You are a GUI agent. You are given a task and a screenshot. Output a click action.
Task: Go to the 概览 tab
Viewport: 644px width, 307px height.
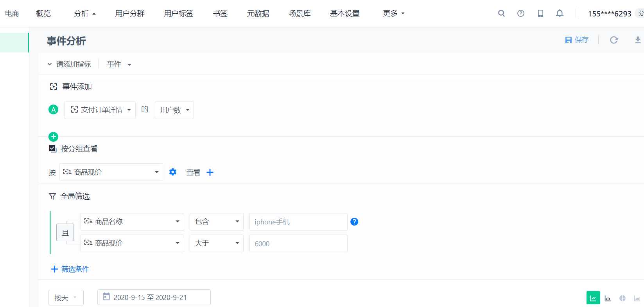coord(43,13)
